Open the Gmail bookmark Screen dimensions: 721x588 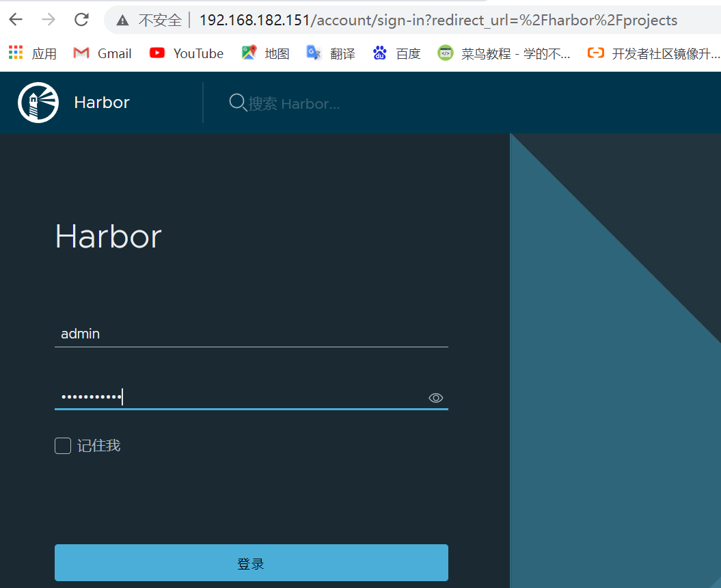[x=102, y=53]
